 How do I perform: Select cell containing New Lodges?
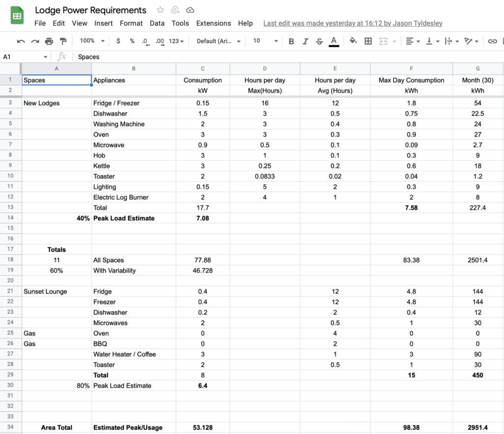pos(57,103)
